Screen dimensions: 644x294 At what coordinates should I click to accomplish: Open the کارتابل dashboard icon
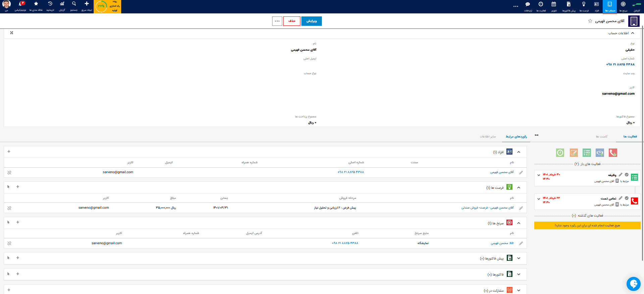[x=636, y=6]
